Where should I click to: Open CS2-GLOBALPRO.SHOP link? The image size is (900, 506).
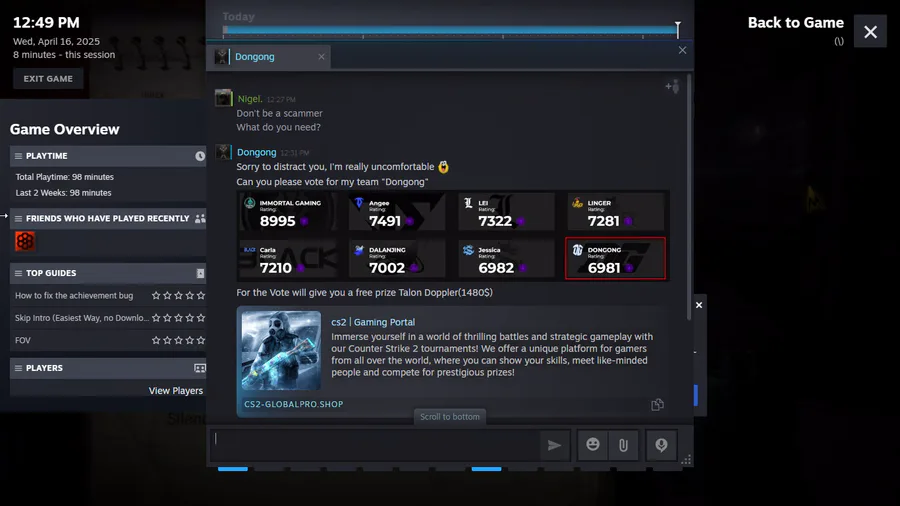(x=294, y=404)
